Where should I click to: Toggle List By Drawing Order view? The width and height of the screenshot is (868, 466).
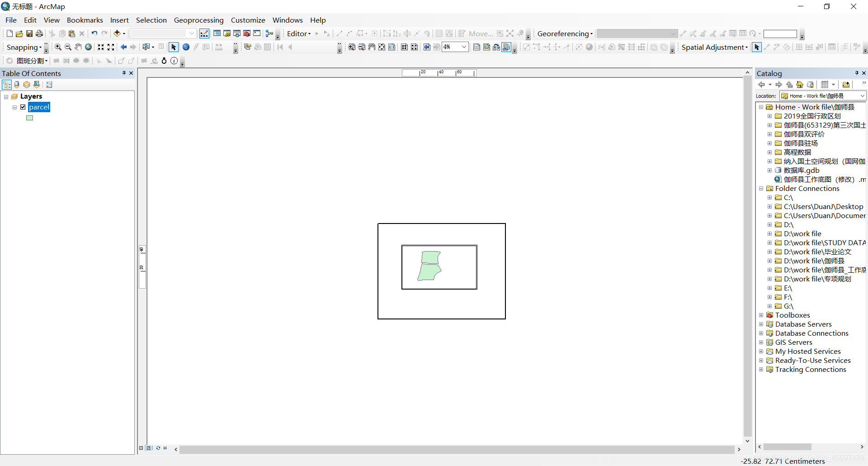7,85
